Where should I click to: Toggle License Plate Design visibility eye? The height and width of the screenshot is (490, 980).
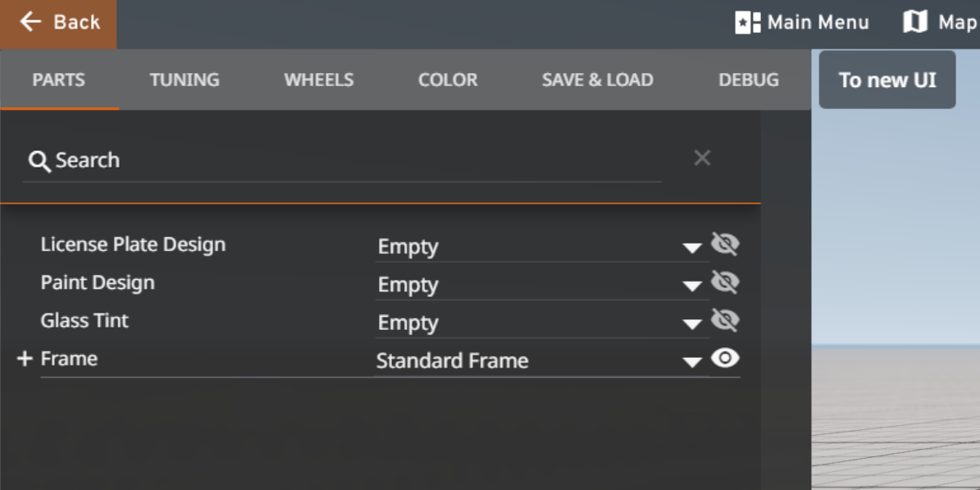pos(725,245)
